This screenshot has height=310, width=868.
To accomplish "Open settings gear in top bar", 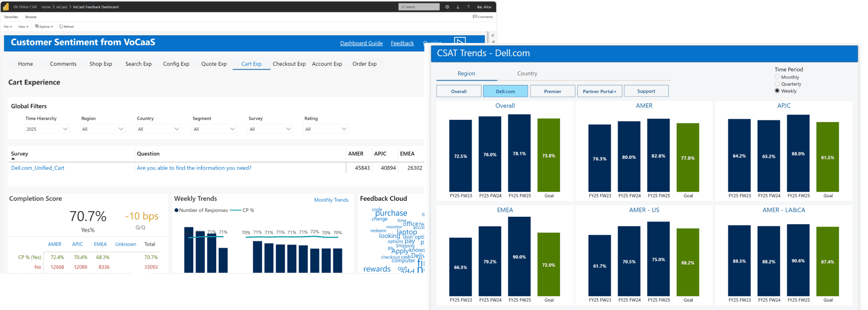I will click(447, 7).
